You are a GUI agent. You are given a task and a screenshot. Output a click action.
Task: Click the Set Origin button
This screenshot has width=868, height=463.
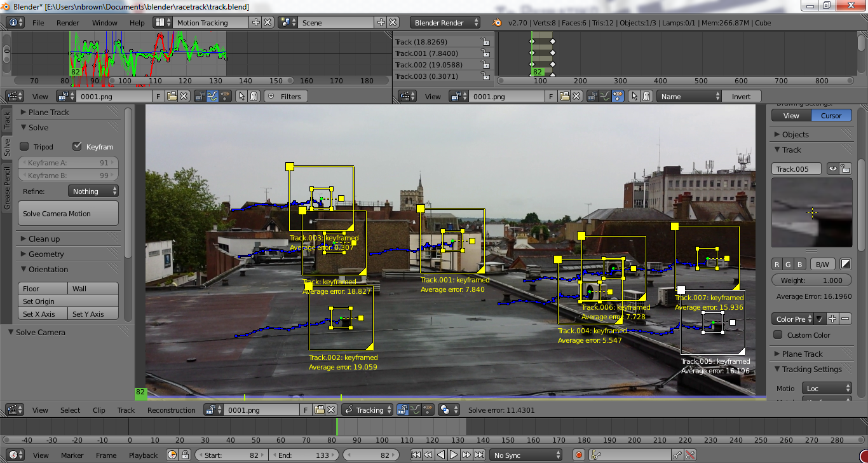69,301
